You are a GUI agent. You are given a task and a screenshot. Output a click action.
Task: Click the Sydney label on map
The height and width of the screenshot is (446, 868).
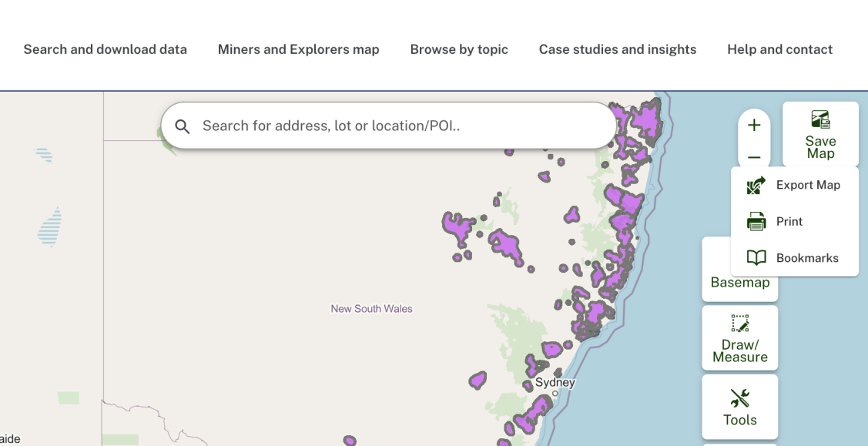click(x=555, y=382)
